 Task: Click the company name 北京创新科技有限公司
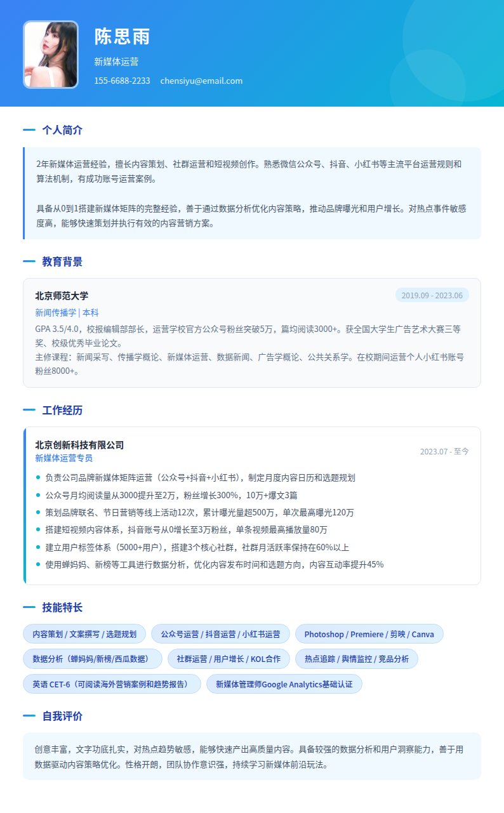pyautogui.click(x=79, y=445)
